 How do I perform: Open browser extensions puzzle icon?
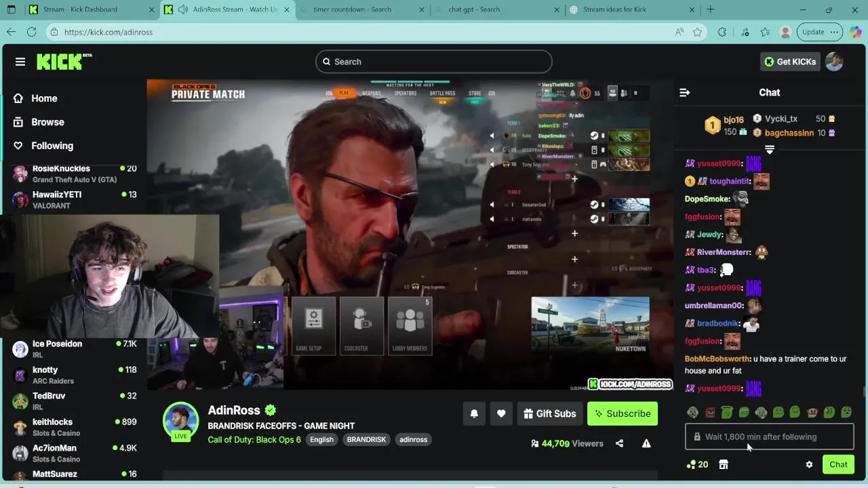[722, 32]
